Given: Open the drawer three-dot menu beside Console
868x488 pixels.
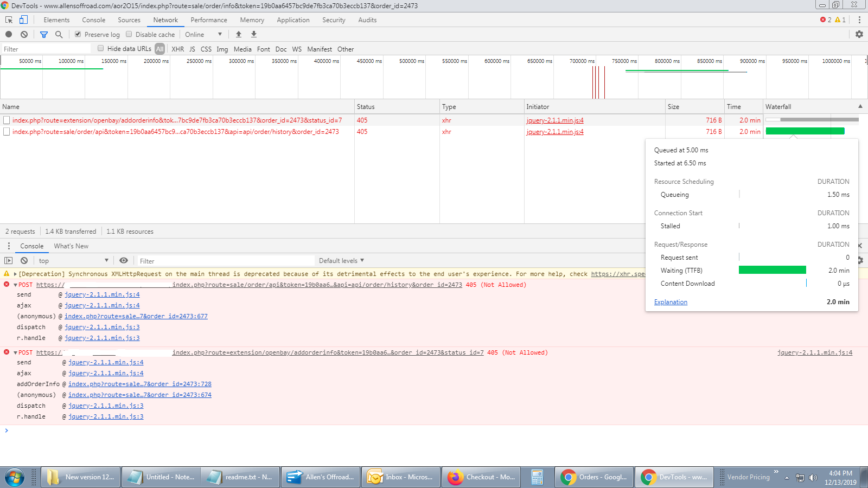Looking at the screenshot, I should click(x=9, y=246).
